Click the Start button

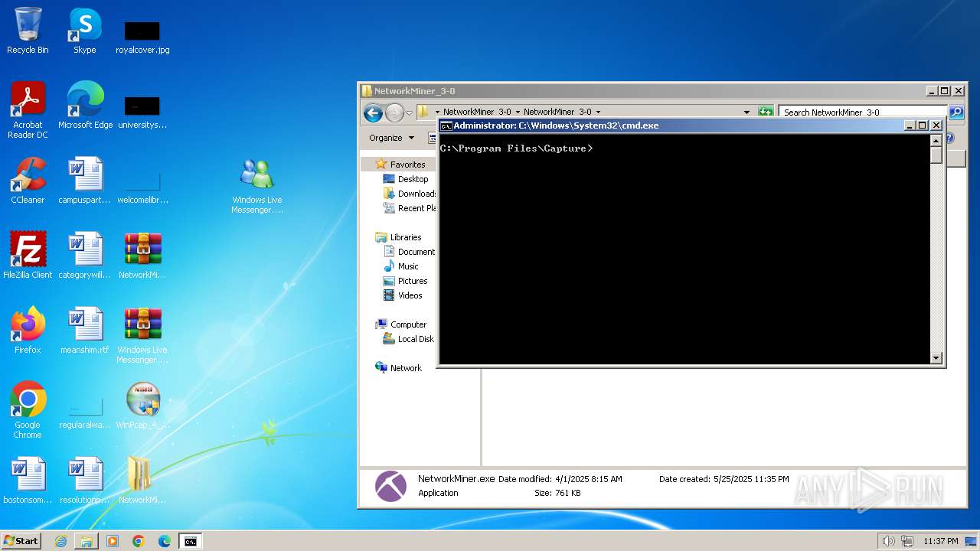(21, 541)
